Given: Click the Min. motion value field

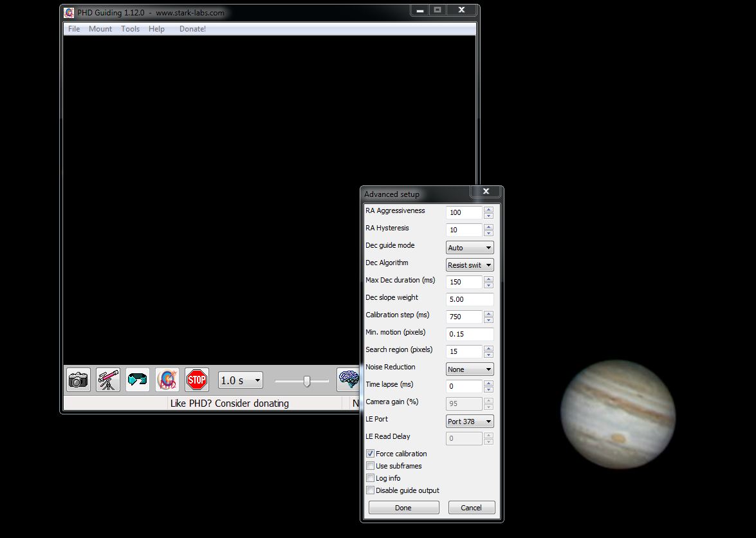Looking at the screenshot, I should 470,334.
